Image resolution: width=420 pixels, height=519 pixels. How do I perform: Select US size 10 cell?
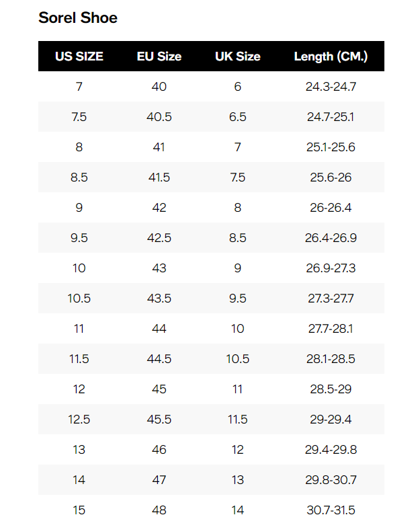79,268
